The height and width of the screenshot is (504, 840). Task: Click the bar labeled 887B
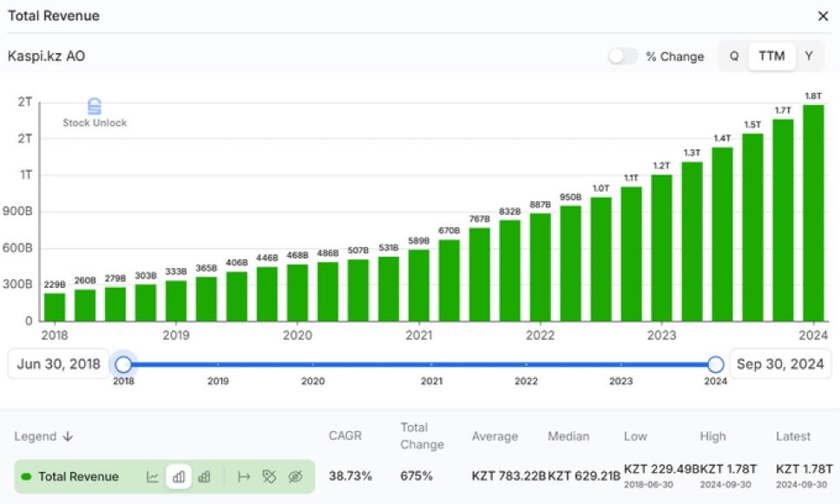click(540, 267)
